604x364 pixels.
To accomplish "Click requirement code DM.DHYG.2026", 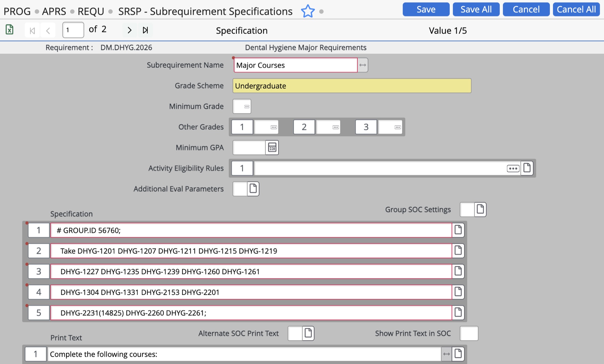I will click(x=126, y=48).
